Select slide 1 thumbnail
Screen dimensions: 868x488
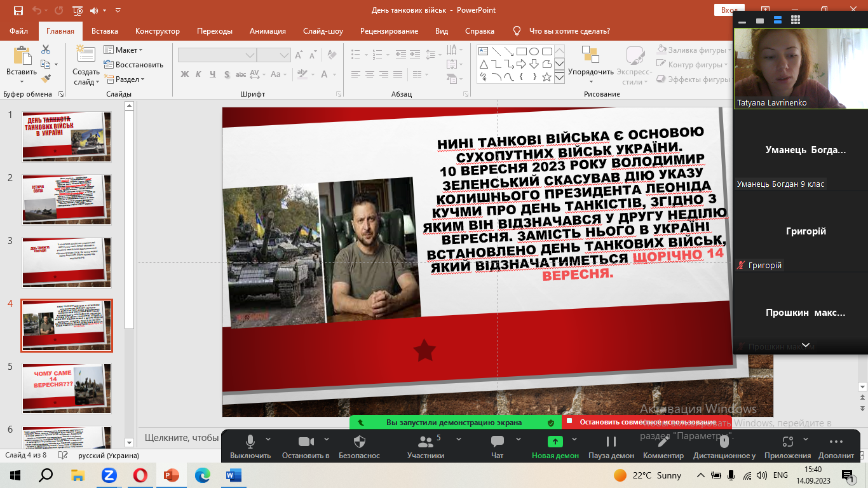(67, 137)
